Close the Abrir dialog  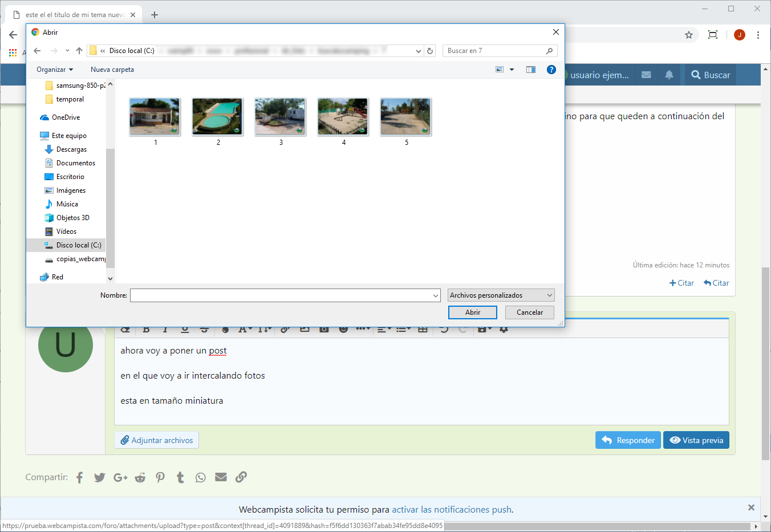556,33
